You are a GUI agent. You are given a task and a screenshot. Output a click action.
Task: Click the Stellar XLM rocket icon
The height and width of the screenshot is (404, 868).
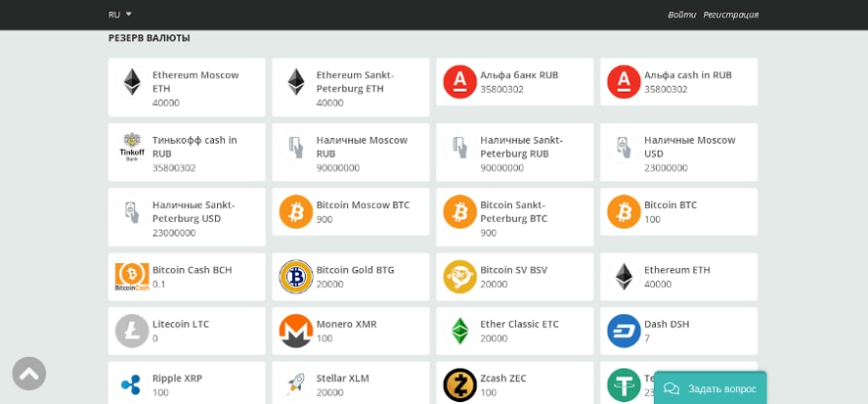(x=296, y=384)
